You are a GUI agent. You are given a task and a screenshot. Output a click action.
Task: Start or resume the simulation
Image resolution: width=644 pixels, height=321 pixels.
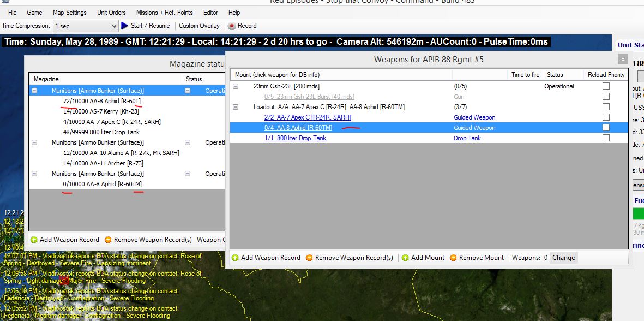[146, 26]
